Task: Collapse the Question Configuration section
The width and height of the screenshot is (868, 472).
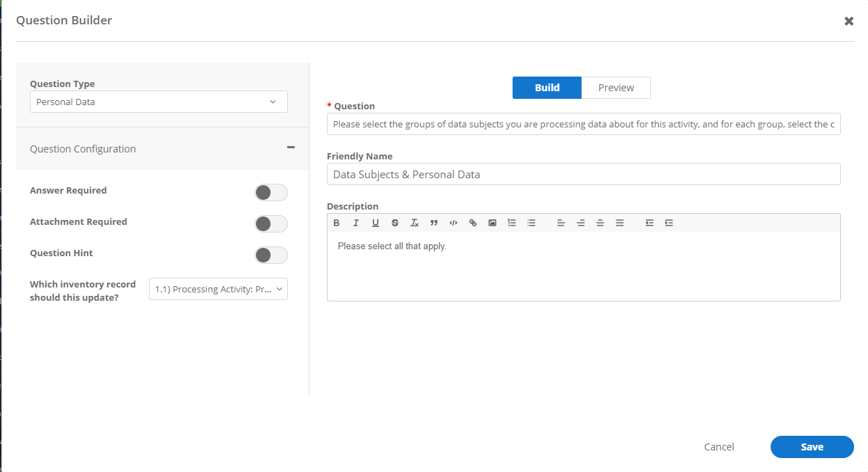Action: click(291, 148)
